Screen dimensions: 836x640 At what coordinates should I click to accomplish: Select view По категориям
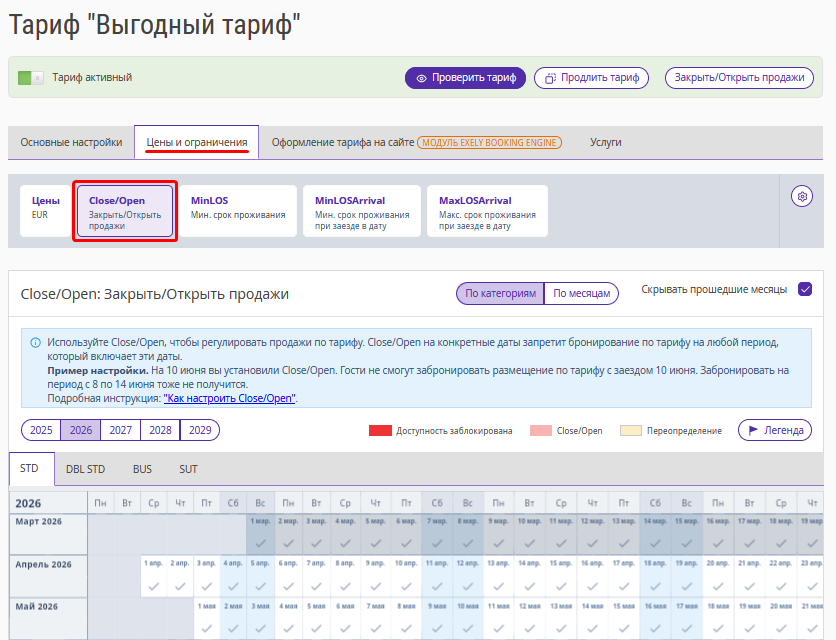(x=499, y=293)
